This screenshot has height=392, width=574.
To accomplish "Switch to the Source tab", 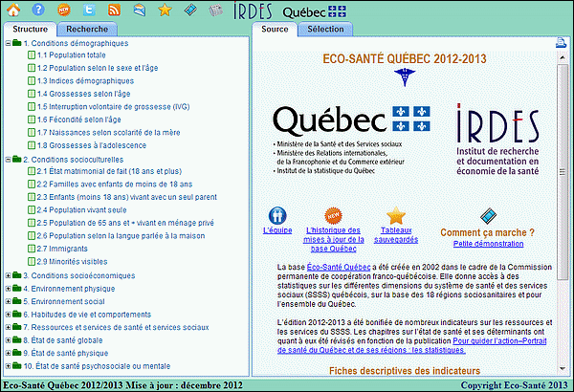I will coord(275,29).
